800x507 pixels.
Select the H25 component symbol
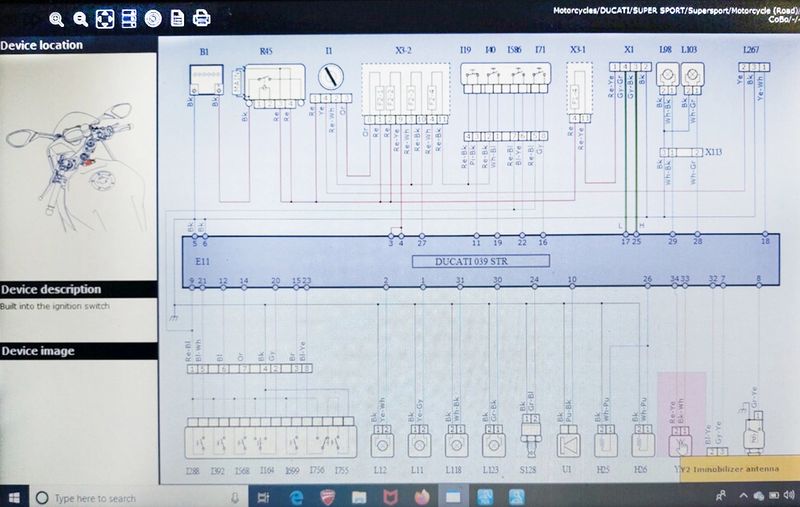click(x=606, y=445)
